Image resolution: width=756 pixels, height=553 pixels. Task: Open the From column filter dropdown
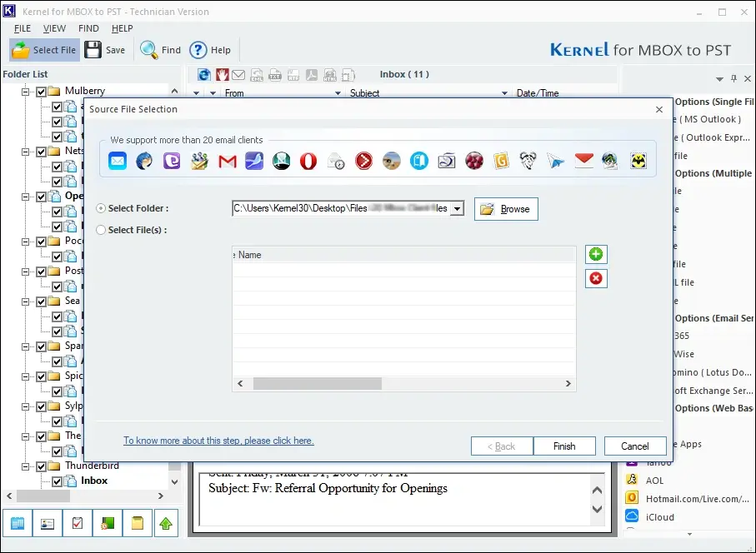[338, 93]
